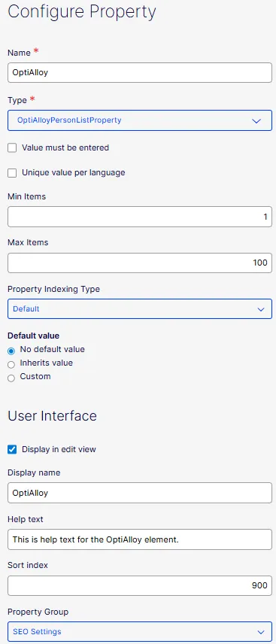This screenshot has height=644, width=276.
Task: Click the Property Group dropdown chevron
Action: coord(261,632)
